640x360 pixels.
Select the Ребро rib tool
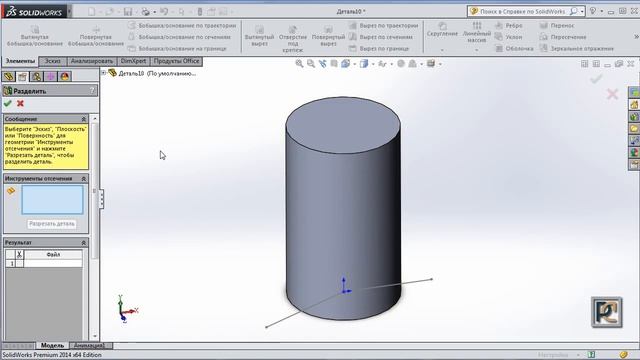509,26
